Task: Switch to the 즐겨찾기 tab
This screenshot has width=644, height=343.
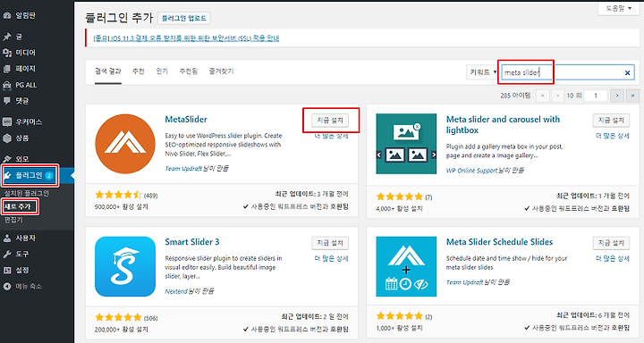Action: coord(222,71)
